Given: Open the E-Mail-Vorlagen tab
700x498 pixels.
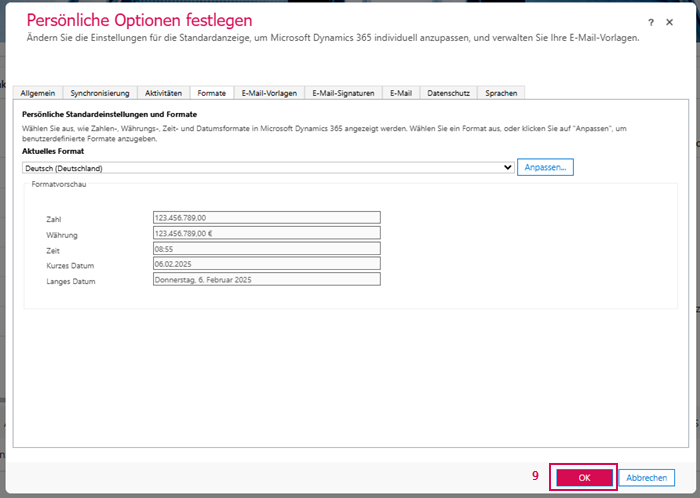Looking at the screenshot, I should 269,93.
